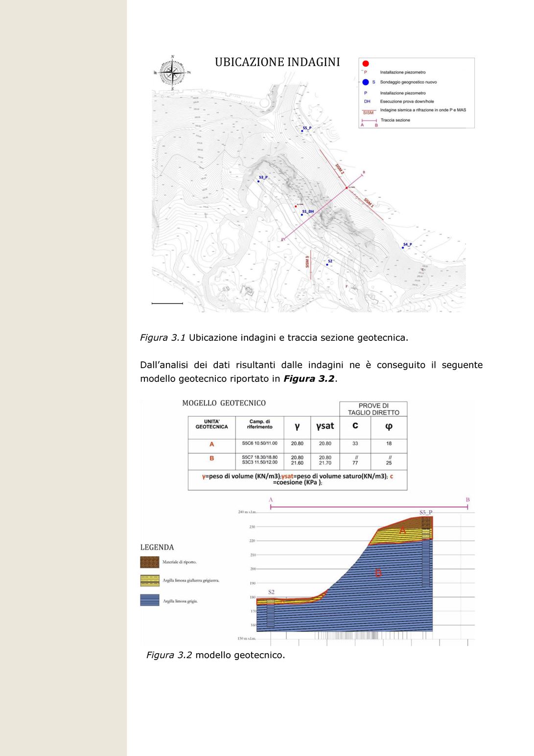Click the "DH" abbreviation in the legend
534x756 pixels.
367,101
